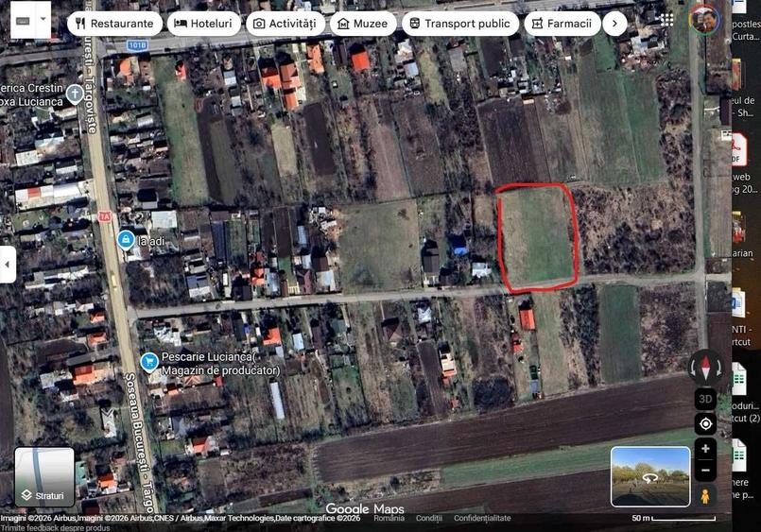Viewport: 761px width, 532px height.
Task: Click the România footer link
Action: 389,518
